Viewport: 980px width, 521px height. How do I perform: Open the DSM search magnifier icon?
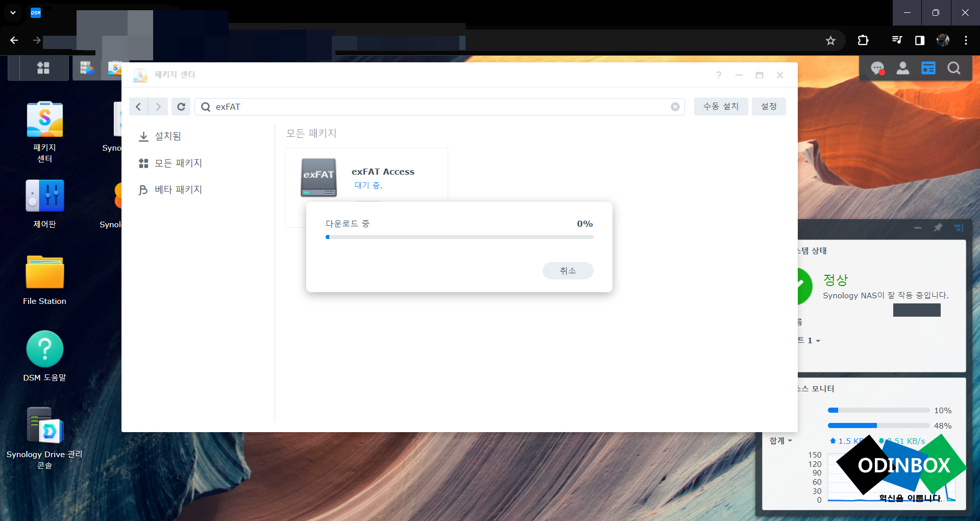(954, 68)
